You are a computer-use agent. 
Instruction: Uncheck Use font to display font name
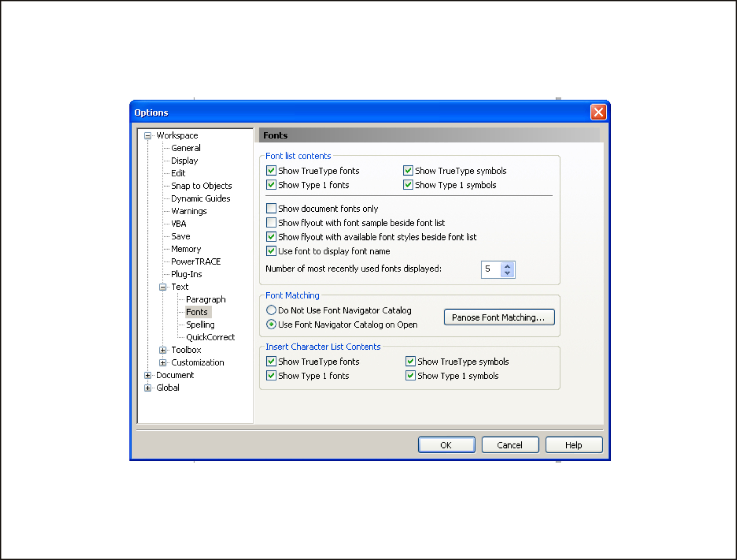pyautogui.click(x=271, y=251)
